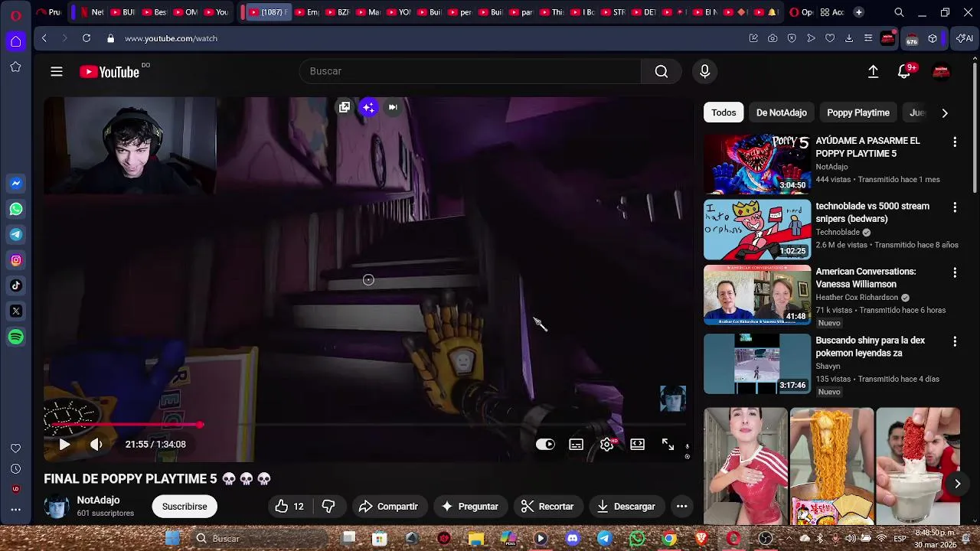Screen dimensions: 980x551
Task: Open Instagram in Opera sidebar
Action: [16, 260]
